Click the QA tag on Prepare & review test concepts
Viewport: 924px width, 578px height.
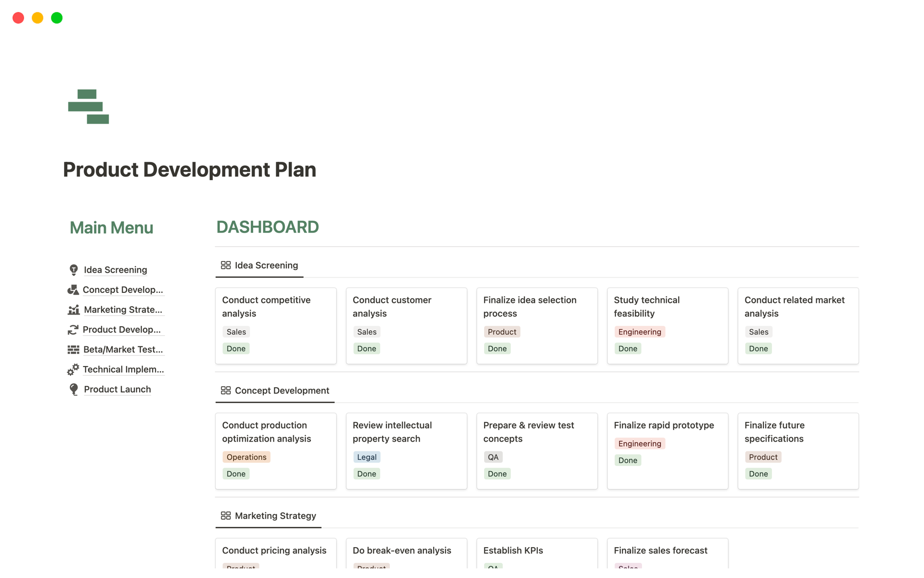click(493, 457)
